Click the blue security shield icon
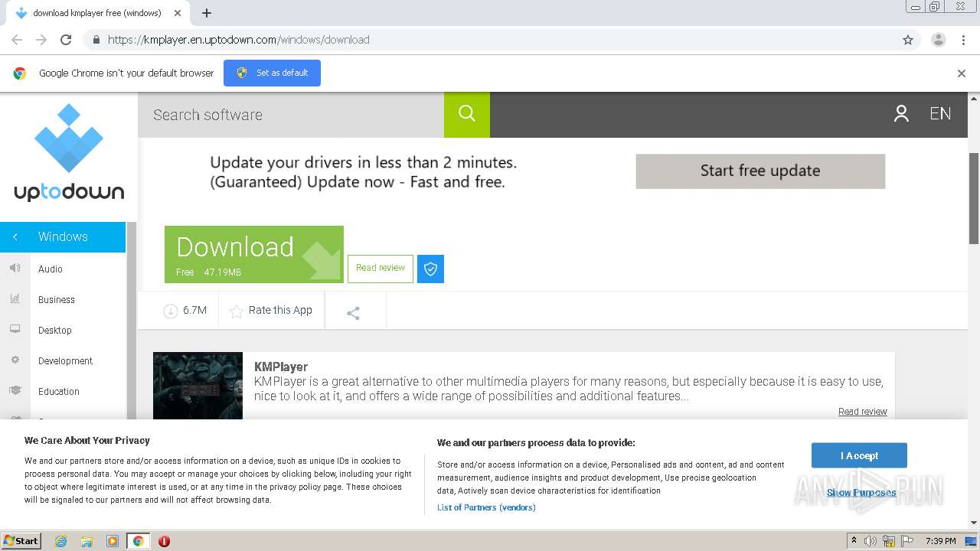This screenshot has height=551, width=980. point(430,269)
